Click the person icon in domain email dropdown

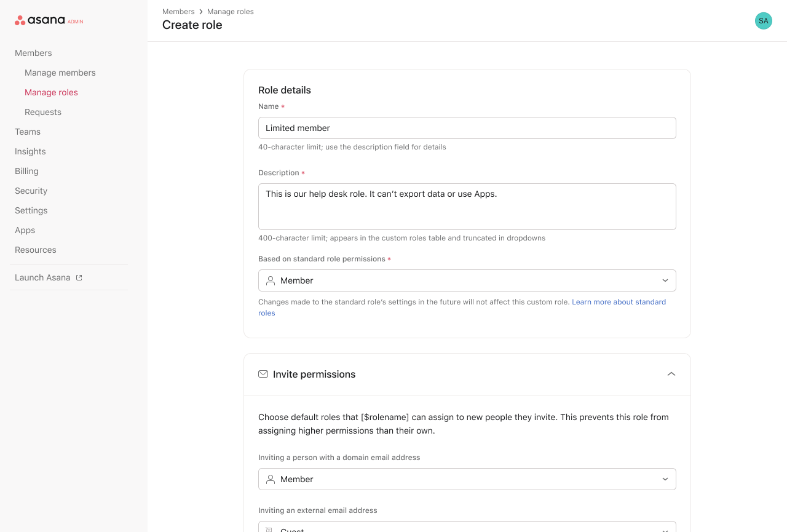pos(271,479)
